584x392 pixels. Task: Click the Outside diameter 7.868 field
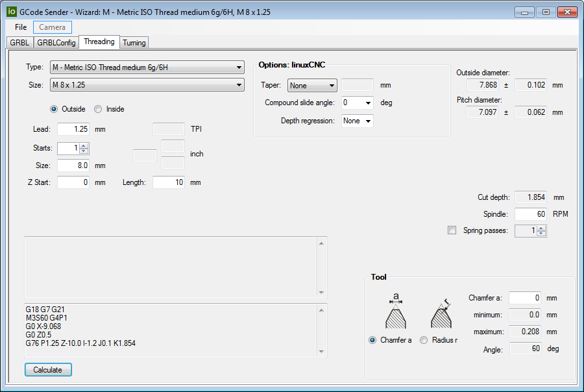[483, 85]
